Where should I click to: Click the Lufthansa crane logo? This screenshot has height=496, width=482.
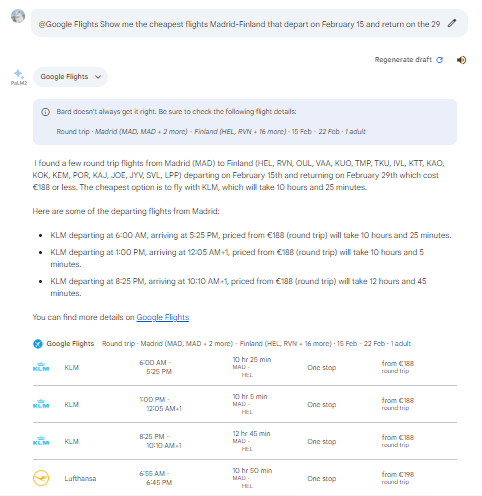tap(41, 478)
